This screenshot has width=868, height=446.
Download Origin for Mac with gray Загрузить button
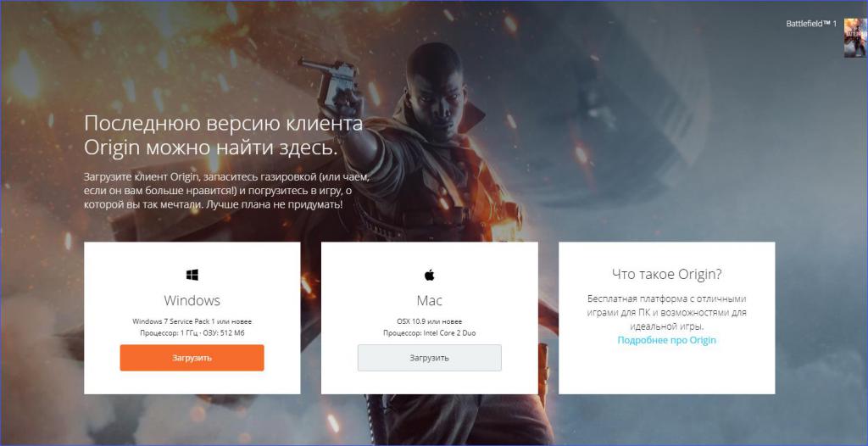pos(430,358)
